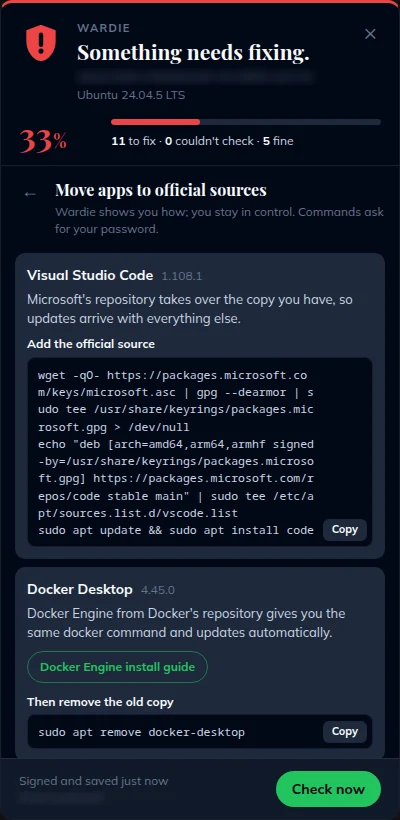Copy the Visual Studio Code install commands
This screenshot has height=820, width=400.
pyautogui.click(x=345, y=529)
